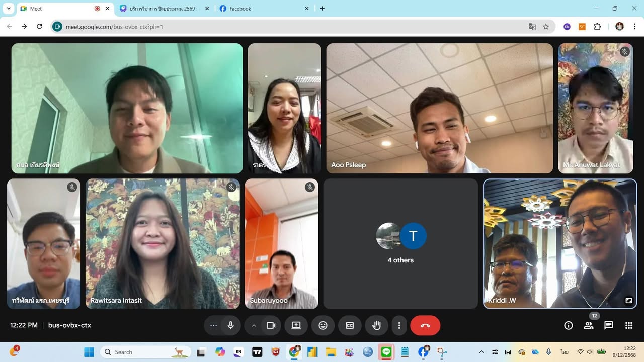This screenshot has width=644, height=362.
Task: Raise your hand in the meeting
Action: tap(376, 325)
